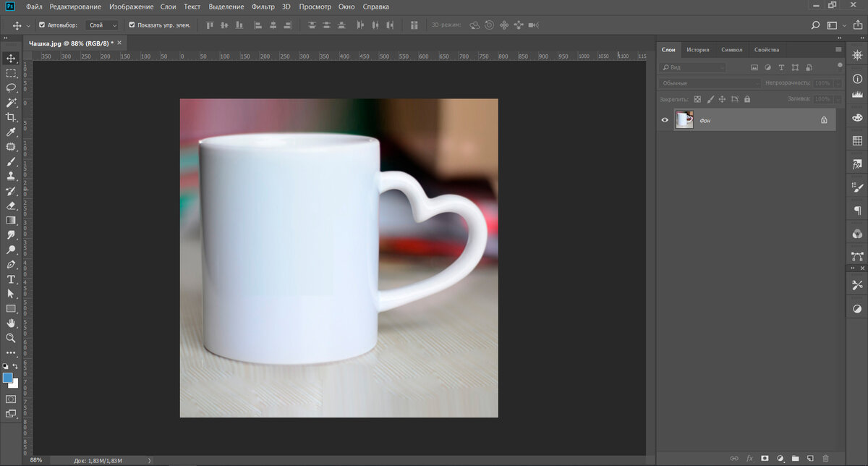Open the Вид layer filter dropdown
The width and height of the screenshot is (868, 466).
click(x=693, y=67)
